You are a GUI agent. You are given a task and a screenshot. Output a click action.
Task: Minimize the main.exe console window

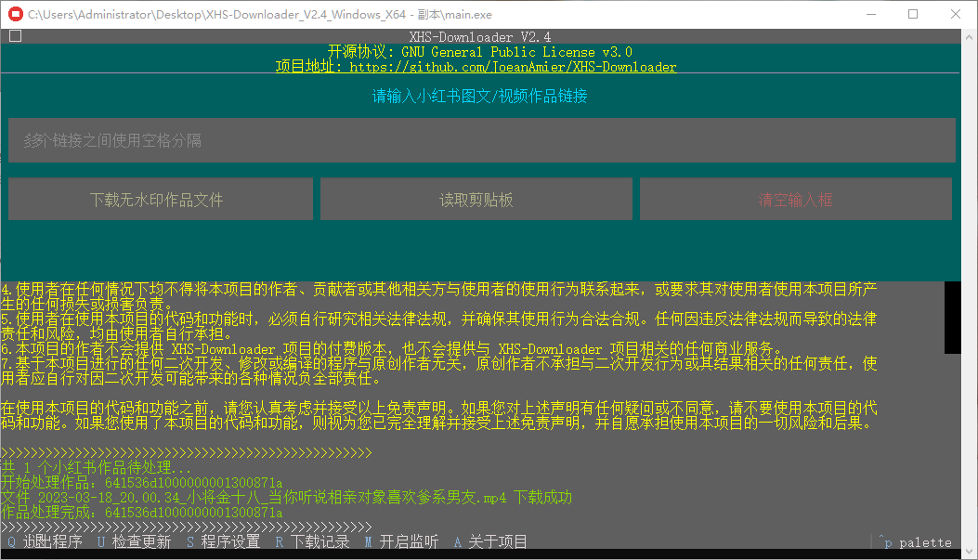[871, 14]
